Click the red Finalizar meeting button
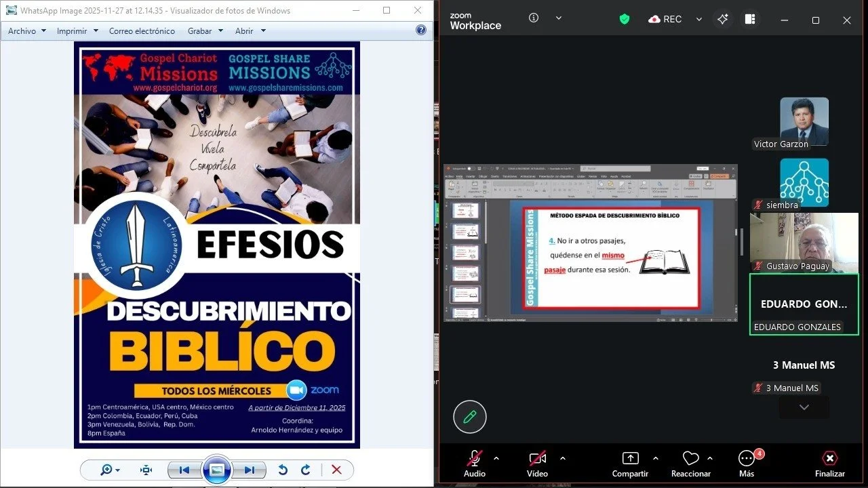 click(x=829, y=464)
